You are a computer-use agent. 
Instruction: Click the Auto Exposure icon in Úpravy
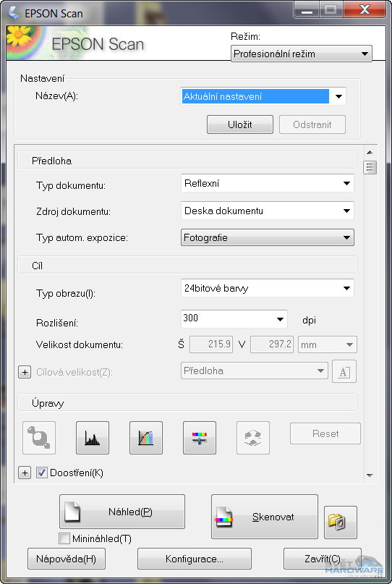(39, 438)
